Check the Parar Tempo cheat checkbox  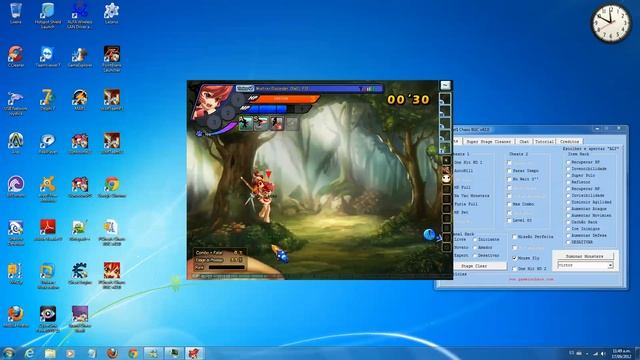(509, 171)
